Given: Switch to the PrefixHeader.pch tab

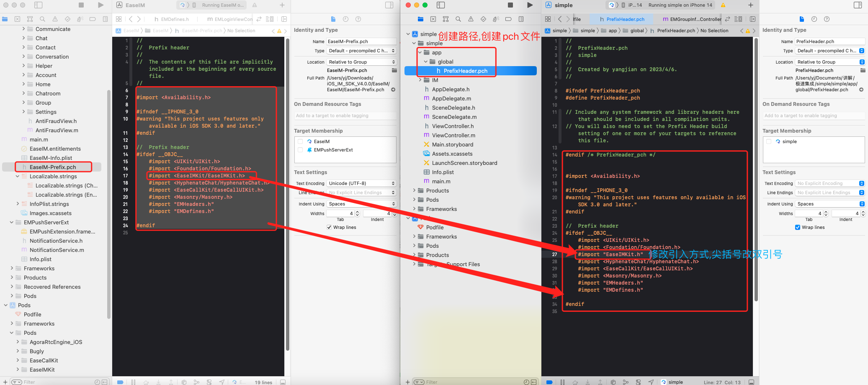Looking at the screenshot, I should [x=622, y=19].
